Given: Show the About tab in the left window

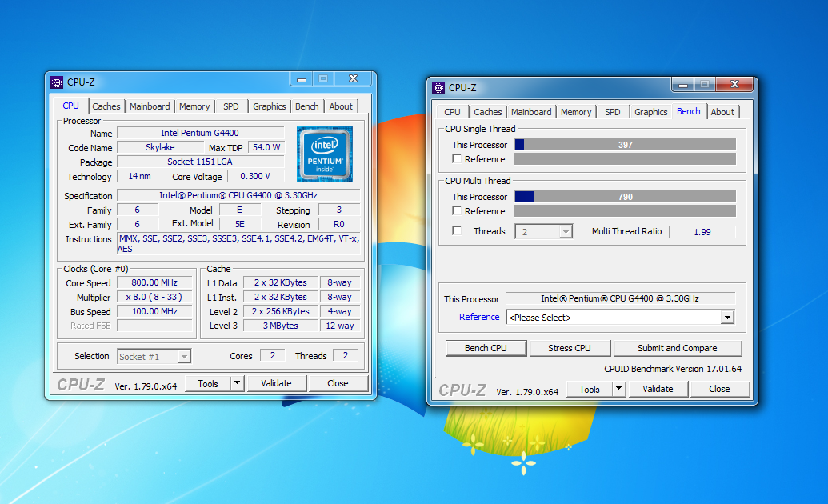Looking at the screenshot, I should (x=341, y=106).
